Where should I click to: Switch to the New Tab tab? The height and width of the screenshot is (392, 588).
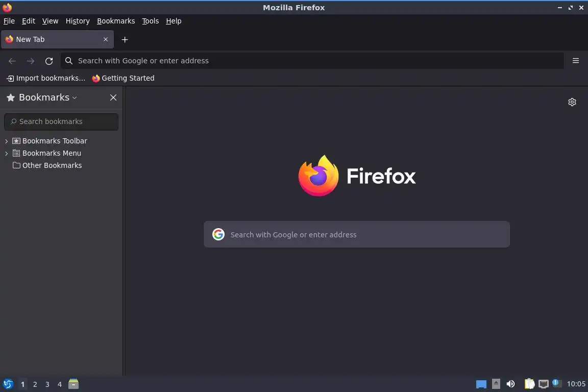point(57,39)
